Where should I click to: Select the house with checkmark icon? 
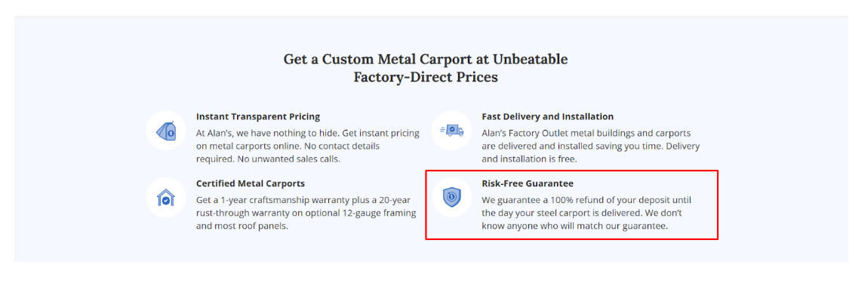click(x=165, y=197)
